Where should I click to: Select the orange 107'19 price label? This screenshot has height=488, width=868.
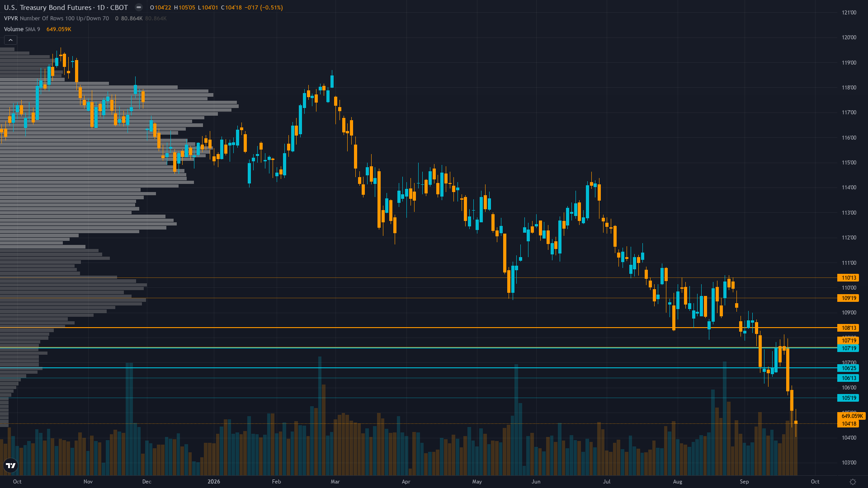(x=848, y=341)
